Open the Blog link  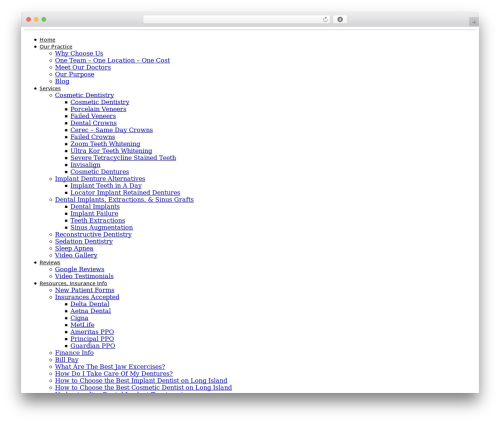pos(62,81)
